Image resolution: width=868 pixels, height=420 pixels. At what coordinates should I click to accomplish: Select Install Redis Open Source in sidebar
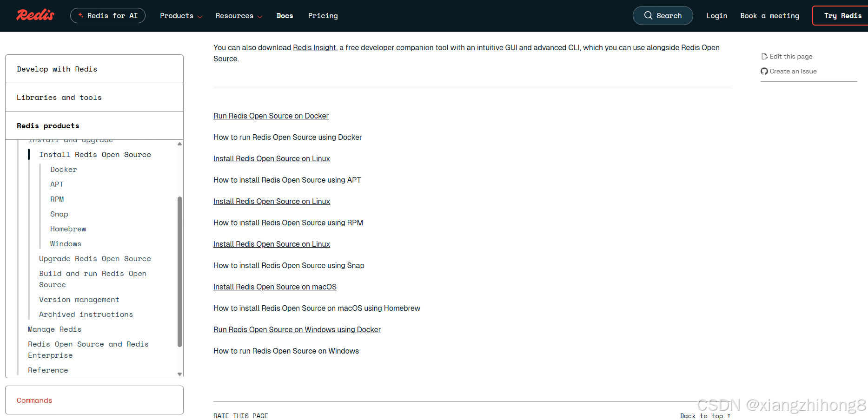(x=95, y=155)
